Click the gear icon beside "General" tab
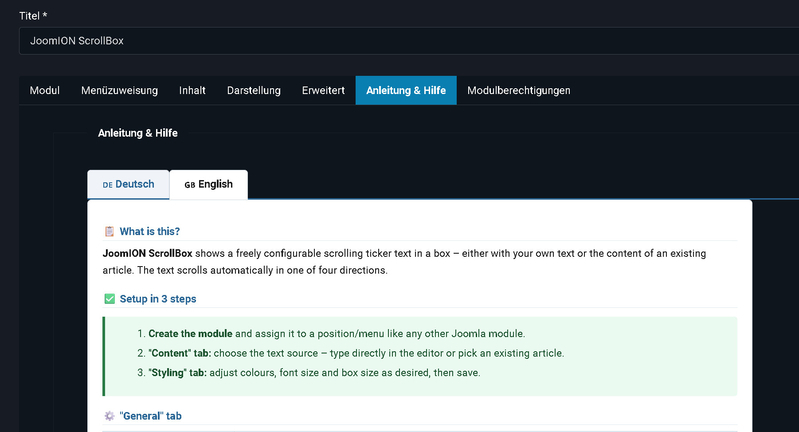The height and width of the screenshot is (432, 799). (109, 416)
